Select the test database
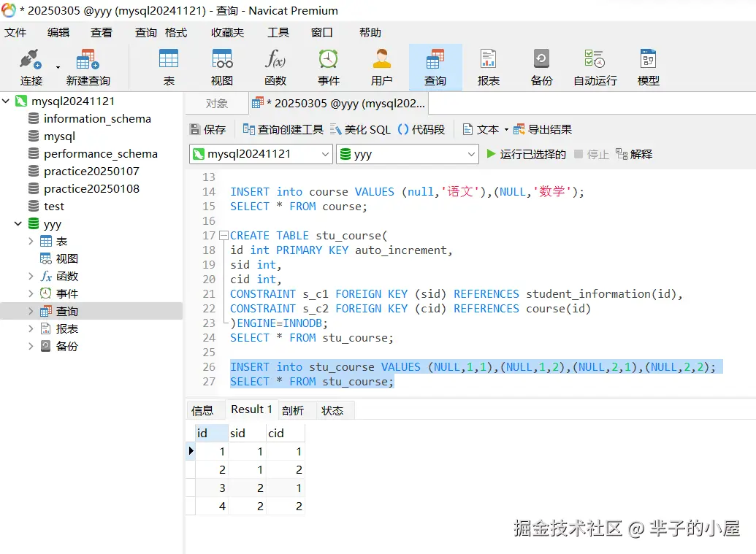Screen dimensions: 756x554 pos(54,206)
